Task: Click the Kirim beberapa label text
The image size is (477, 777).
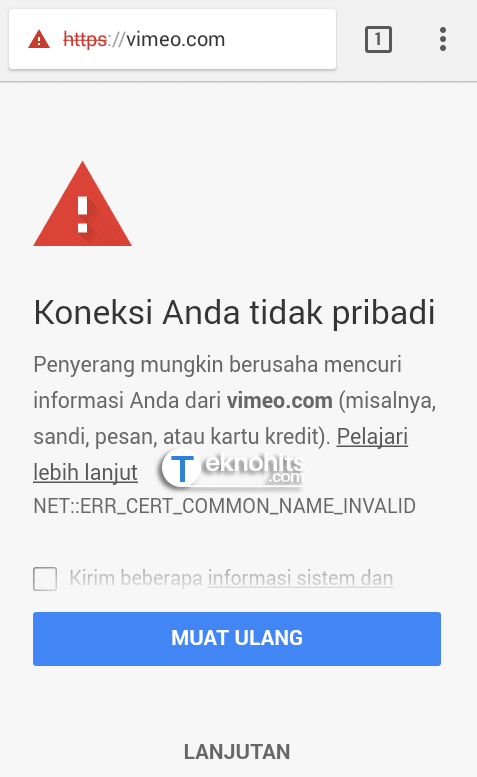Action: tap(136, 578)
